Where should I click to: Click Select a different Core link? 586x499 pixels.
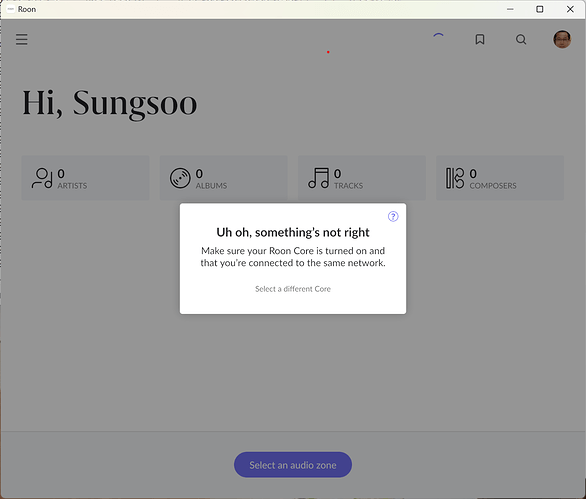click(x=293, y=289)
